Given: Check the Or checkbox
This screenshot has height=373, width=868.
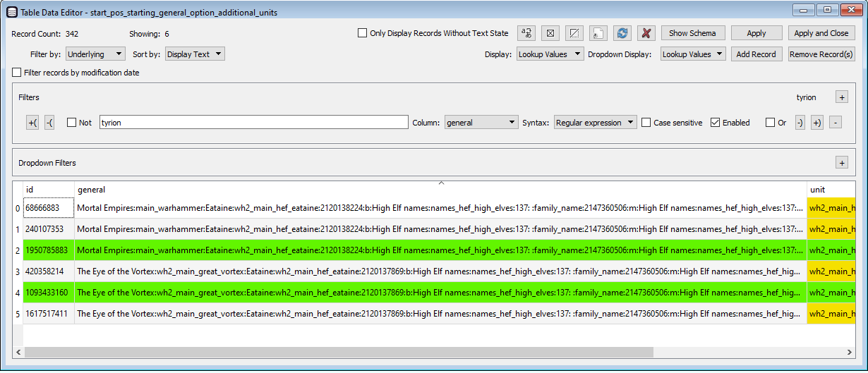Looking at the screenshot, I should tap(770, 123).
